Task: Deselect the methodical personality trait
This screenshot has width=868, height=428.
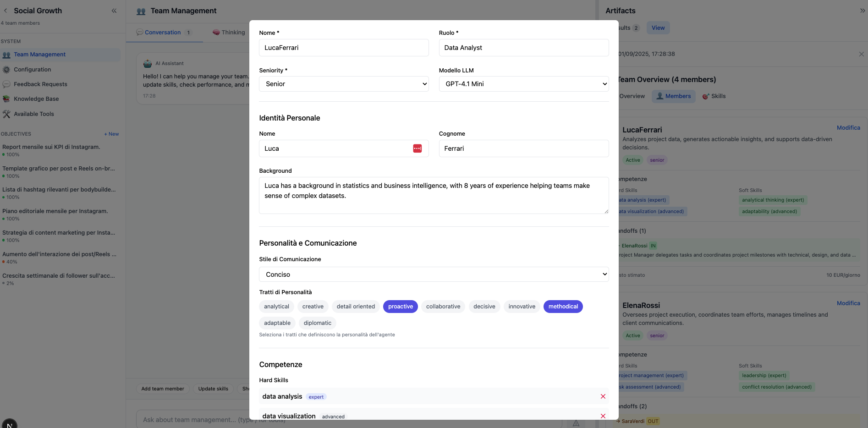Action: click(563, 307)
